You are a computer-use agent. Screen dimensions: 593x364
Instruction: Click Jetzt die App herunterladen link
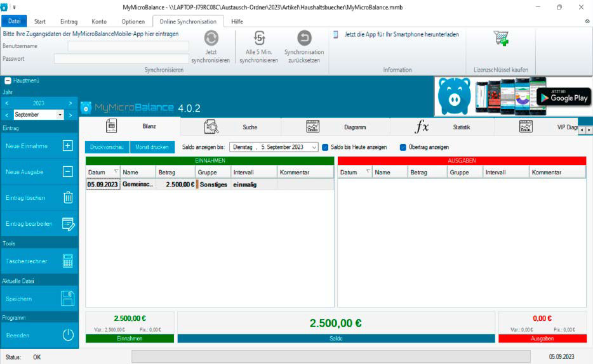click(x=402, y=34)
